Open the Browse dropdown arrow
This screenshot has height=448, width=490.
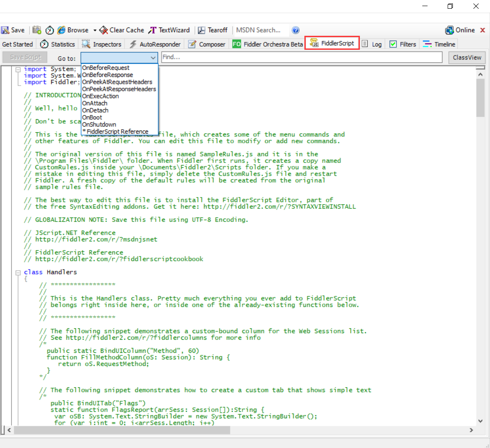click(95, 30)
